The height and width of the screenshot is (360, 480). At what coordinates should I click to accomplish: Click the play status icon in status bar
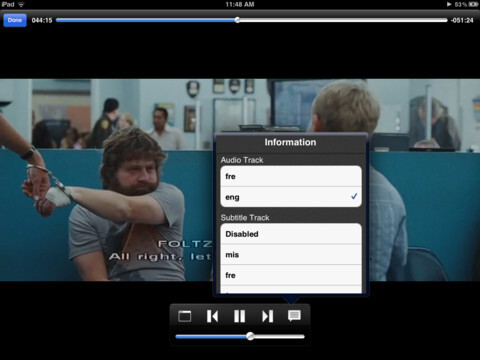tap(449, 4)
